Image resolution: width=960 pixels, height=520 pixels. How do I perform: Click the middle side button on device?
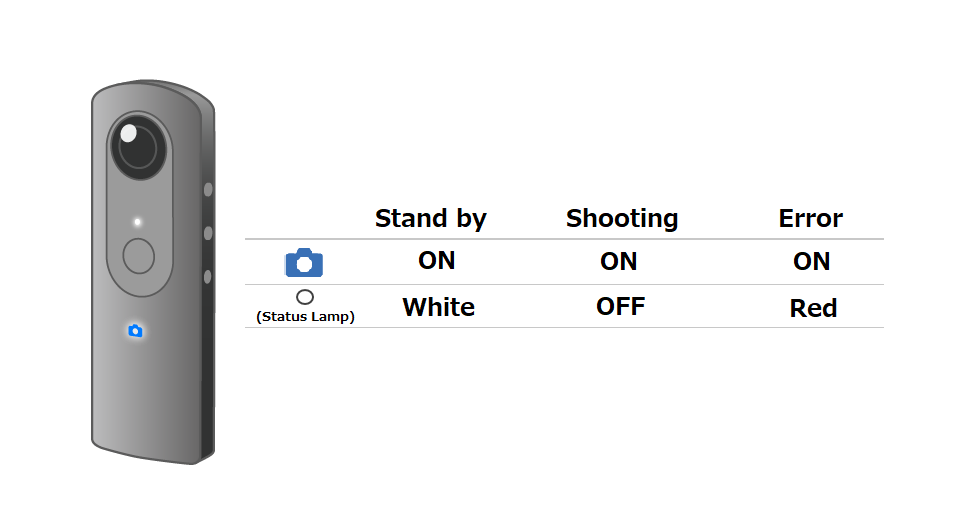[208, 233]
